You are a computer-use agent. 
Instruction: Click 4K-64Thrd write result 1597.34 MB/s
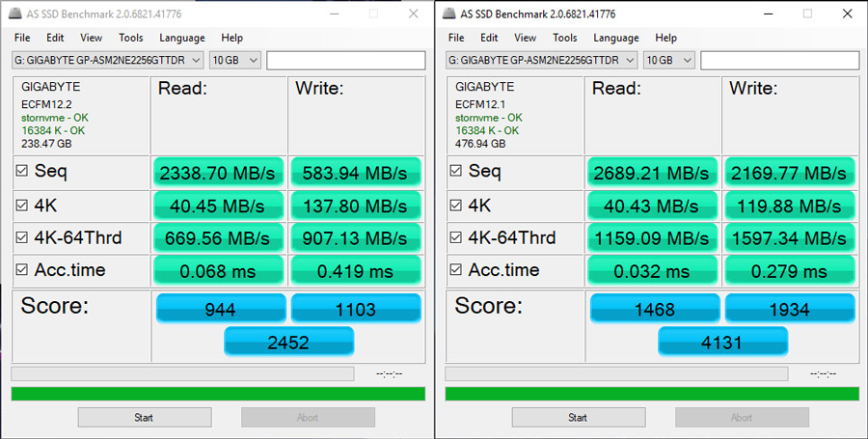[x=789, y=238]
